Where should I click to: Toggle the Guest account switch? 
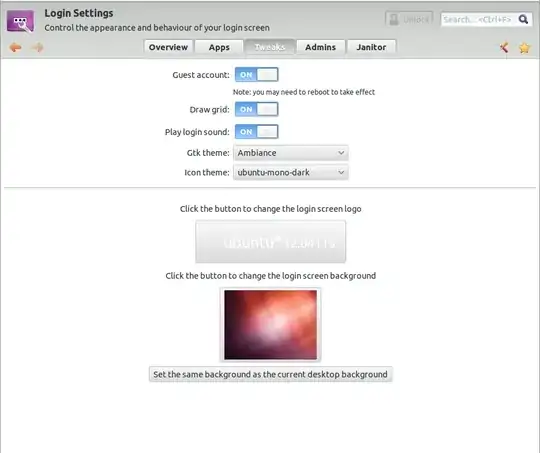(x=257, y=75)
